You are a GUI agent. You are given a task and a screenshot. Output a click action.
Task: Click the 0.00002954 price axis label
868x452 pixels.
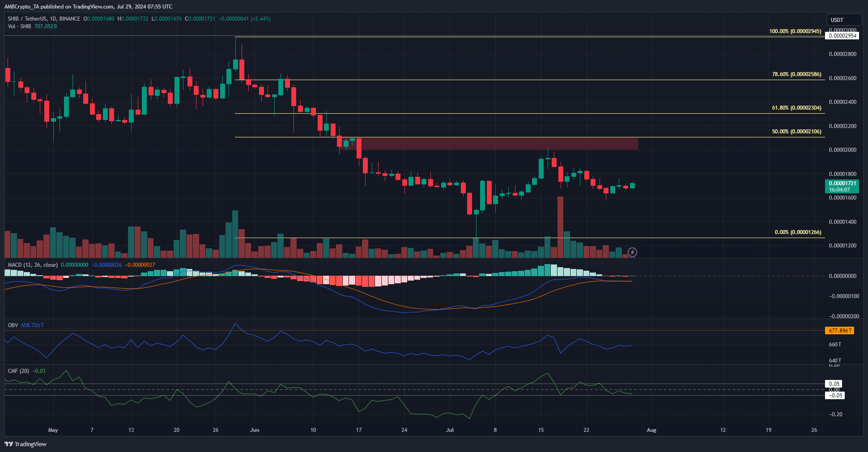coord(842,36)
